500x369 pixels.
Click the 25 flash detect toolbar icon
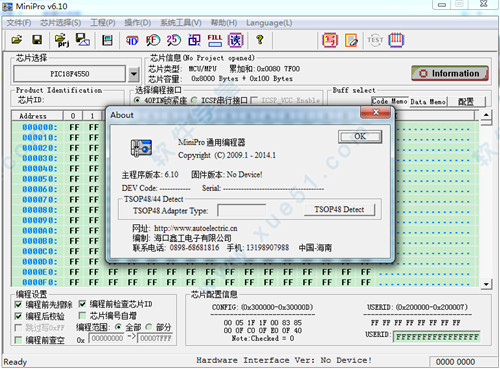pyautogui.click(x=173, y=40)
